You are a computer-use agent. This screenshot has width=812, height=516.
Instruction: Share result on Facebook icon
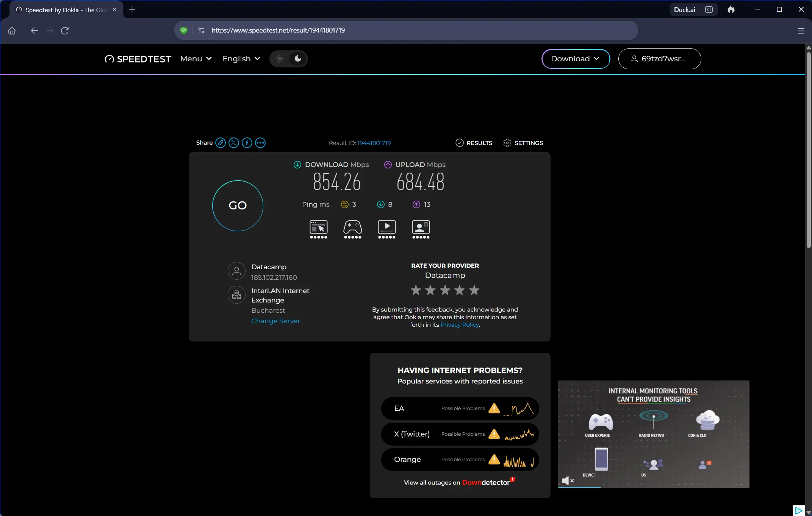pyautogui.click(x=247, y=143)
